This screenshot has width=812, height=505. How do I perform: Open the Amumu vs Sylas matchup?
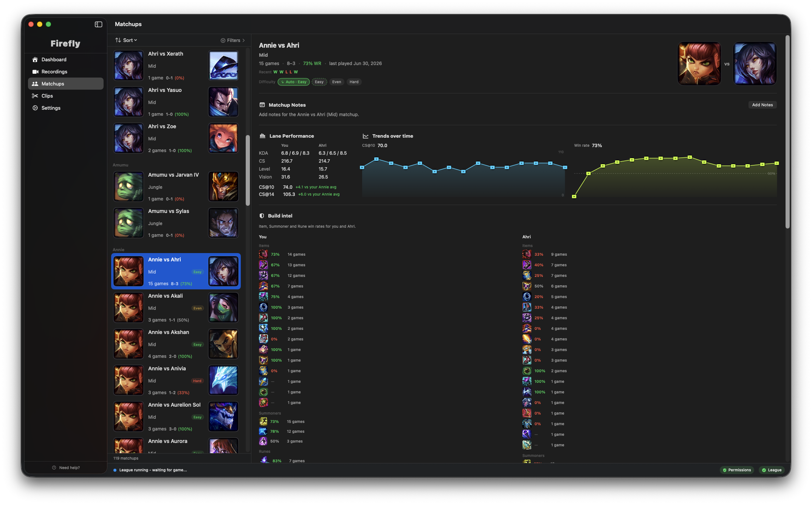tap(176, 223)
